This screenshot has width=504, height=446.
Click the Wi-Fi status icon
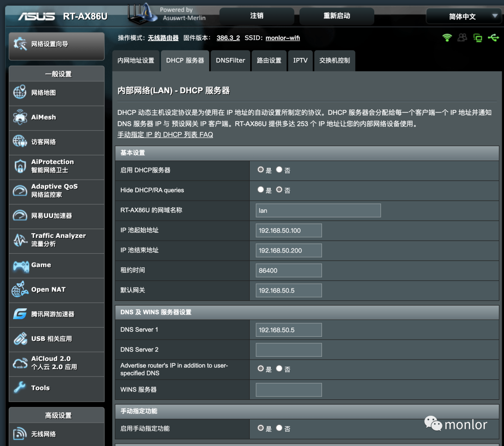[447, 38]
